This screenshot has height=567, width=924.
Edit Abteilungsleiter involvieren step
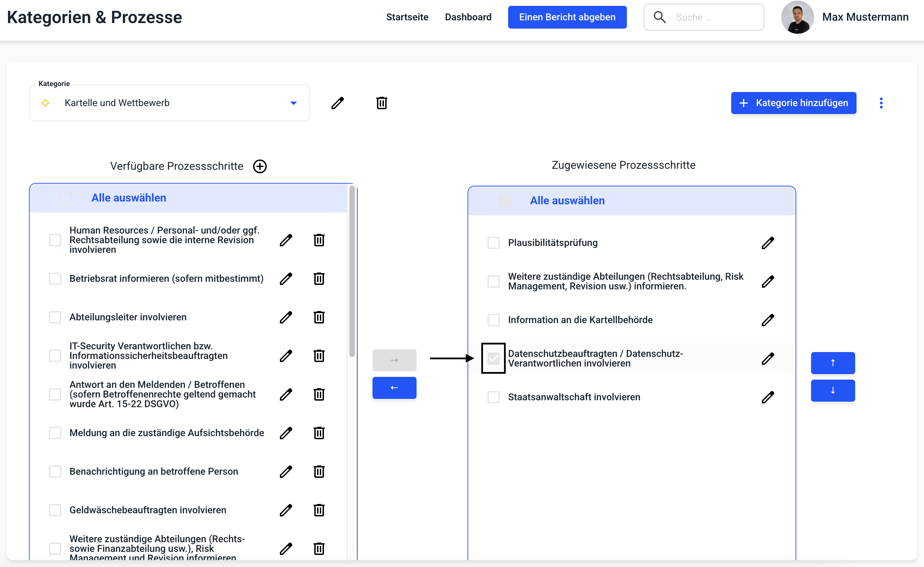pyautogui.click(x=286, y=317)
